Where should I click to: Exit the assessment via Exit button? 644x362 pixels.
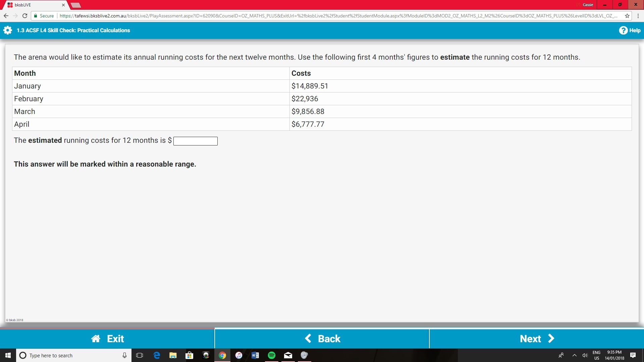coord(107,339)
